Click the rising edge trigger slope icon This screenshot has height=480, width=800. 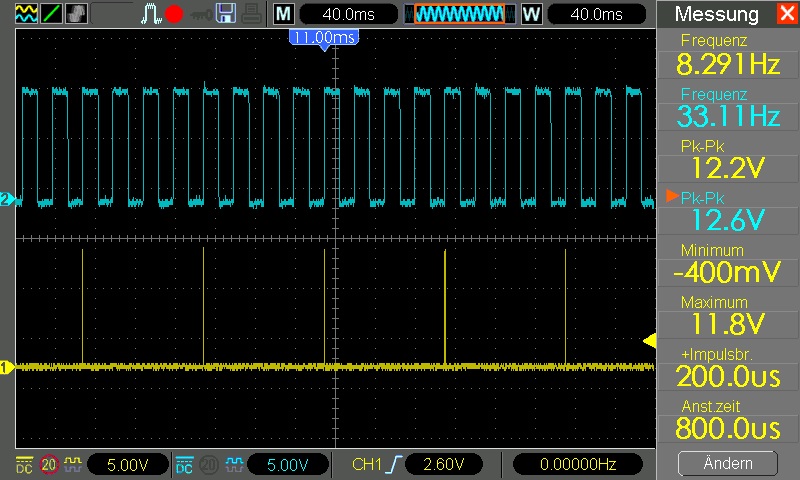point(394,464)
